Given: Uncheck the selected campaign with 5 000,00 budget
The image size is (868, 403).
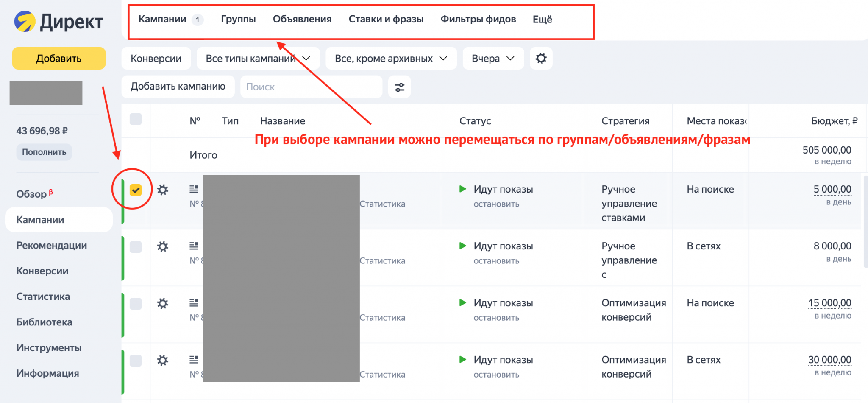Looking at the screenshot, I should [x=136, y=190].
